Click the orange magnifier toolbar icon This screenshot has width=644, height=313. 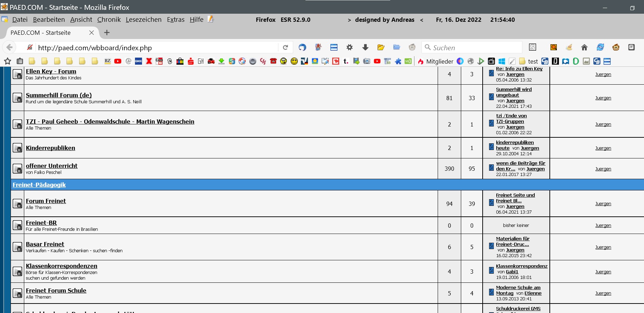[554, 47]
